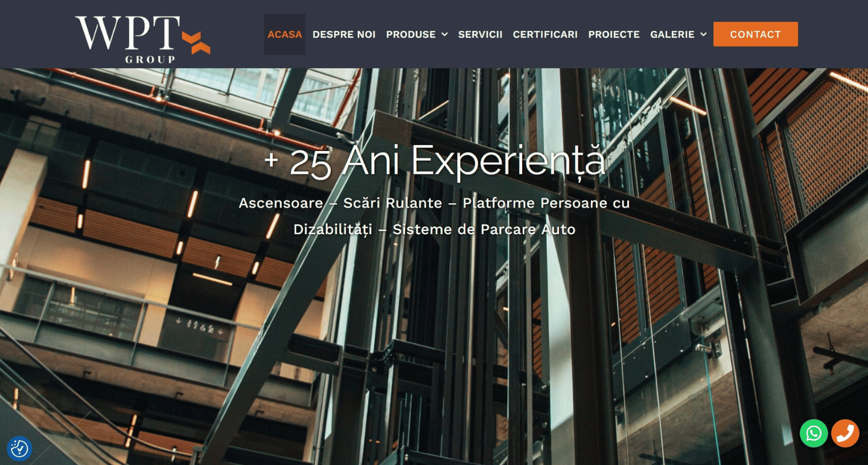Open the DESPRE NOI page
Screen dimensions: 868x465
click(344, 34)
